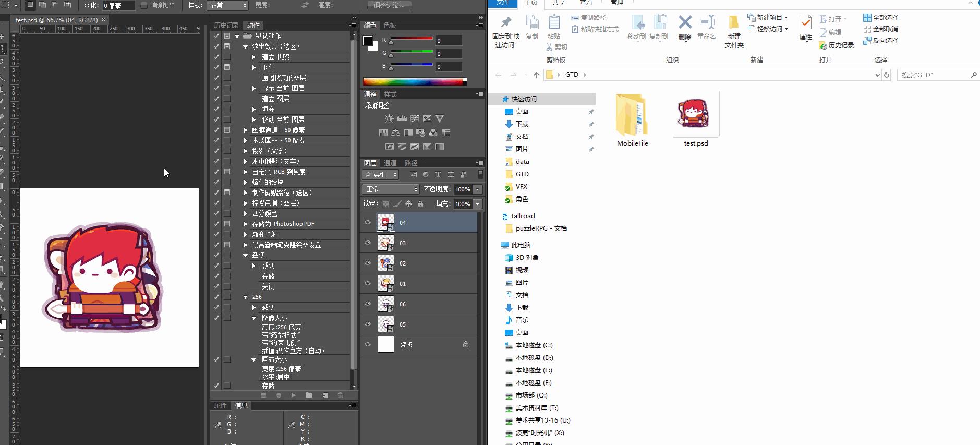Uncheck the 画框通道 - 50 像素 action
Screen dimensions: 980x445
[x=216, y=130]
